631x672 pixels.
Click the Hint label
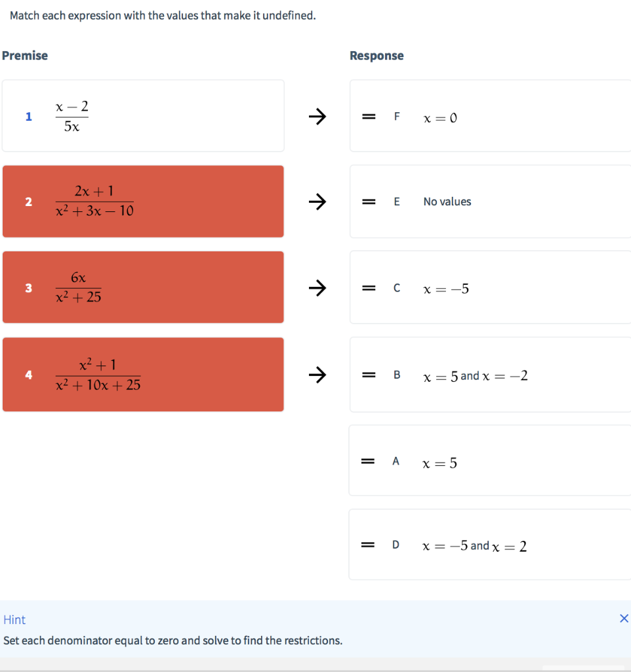tap(14, 619)
